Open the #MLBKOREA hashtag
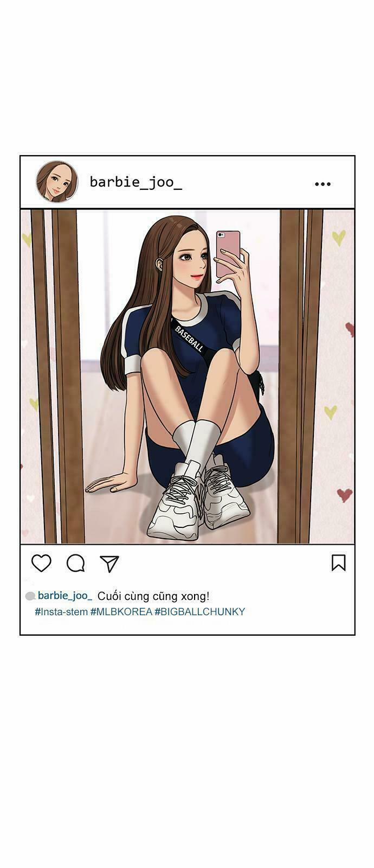This screenshot has width=374, height=868. tap(121, 611)
